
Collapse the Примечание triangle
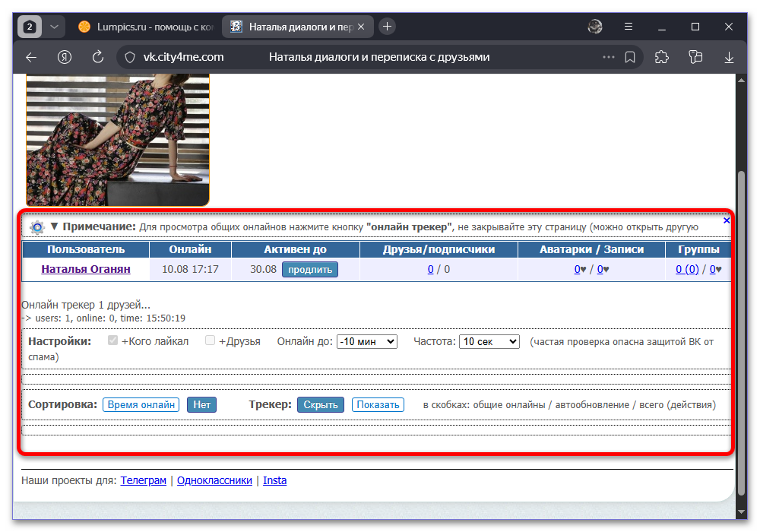[54, 226]
